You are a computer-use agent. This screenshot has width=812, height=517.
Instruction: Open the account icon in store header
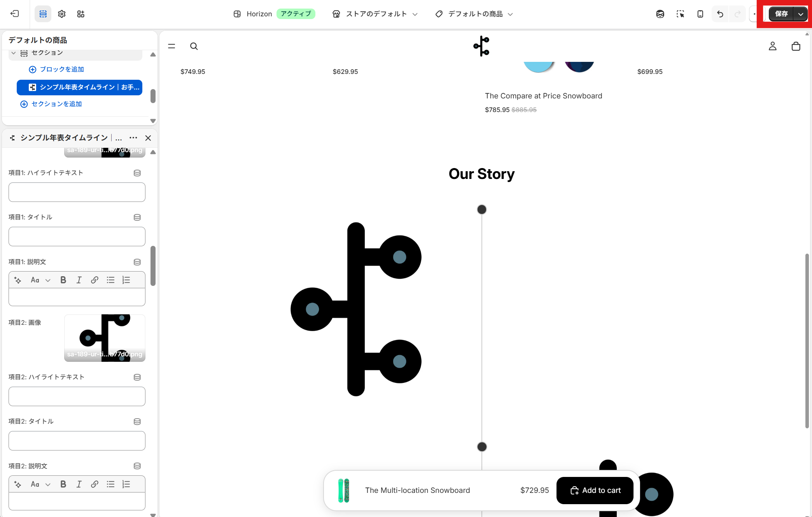click(x=772, y=46)
